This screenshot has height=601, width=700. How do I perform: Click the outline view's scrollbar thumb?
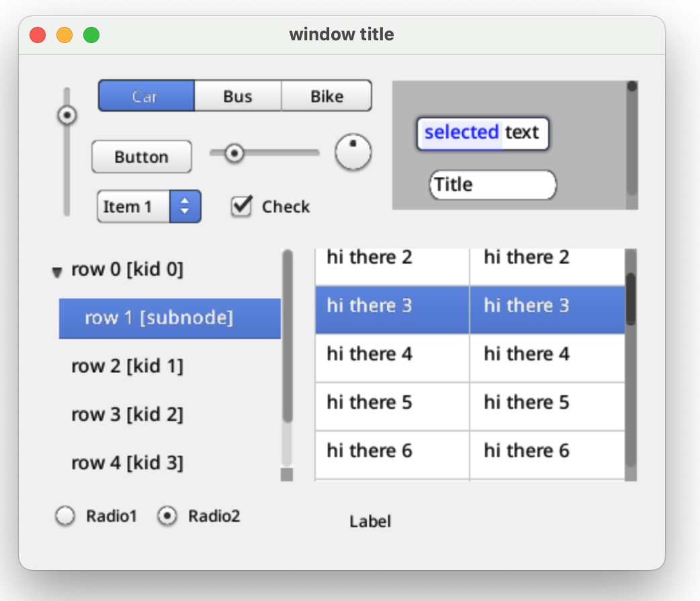288,336
